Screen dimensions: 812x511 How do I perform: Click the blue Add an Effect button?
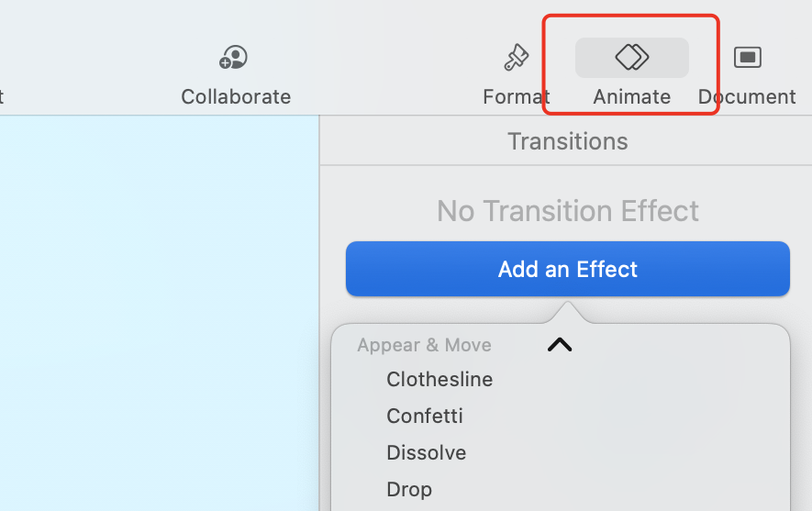point(568,269)
